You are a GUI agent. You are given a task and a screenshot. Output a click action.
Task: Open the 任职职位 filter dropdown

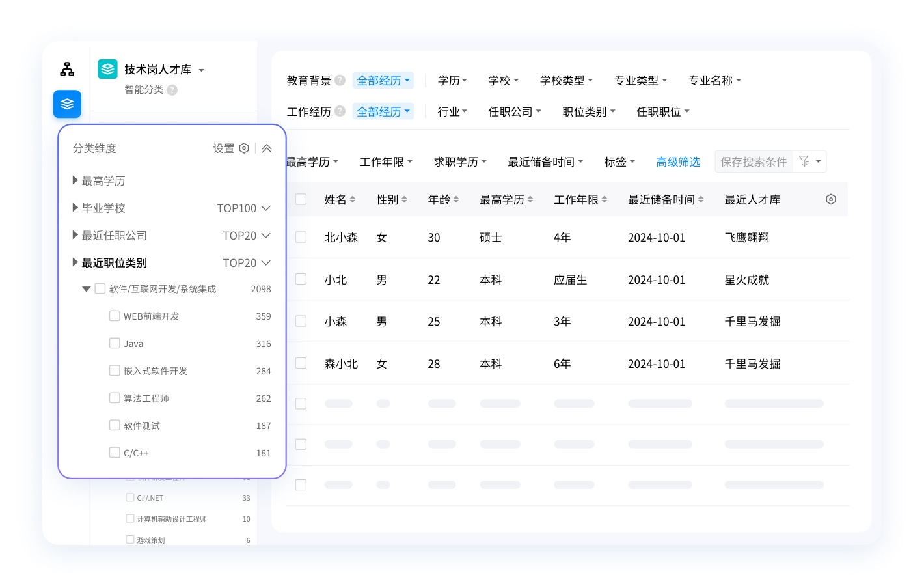(663, 111)
